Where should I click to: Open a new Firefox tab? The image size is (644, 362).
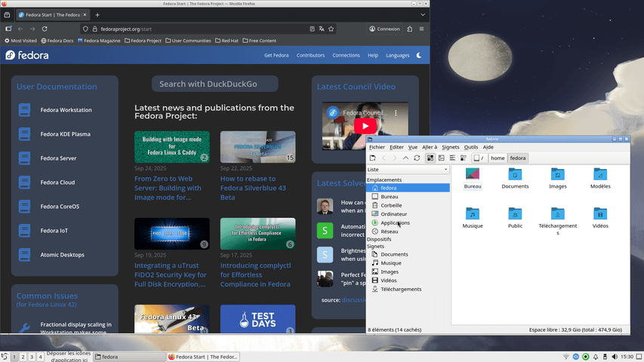(97, 15)
